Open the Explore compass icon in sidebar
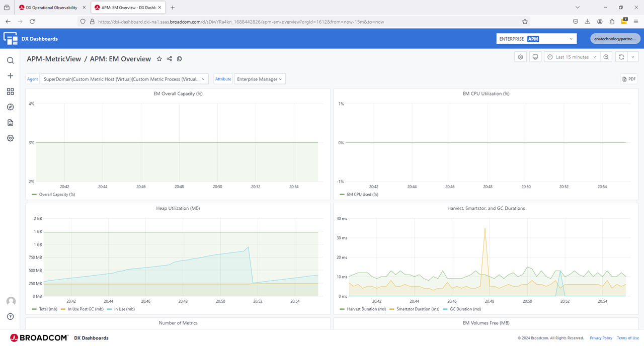Viewport: 644px width, 346px height. (x=10, y=107)
